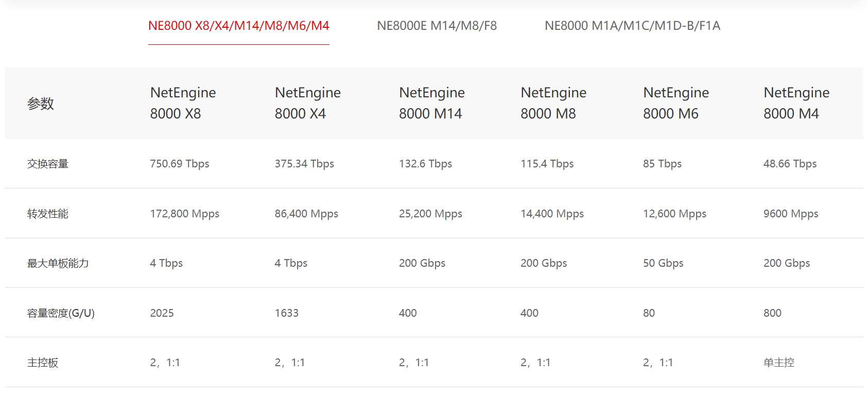The height and width of the screenshot is (395, 868).
Task: Select the NetEngine 8000 M14 header
Action: (431, 103)
